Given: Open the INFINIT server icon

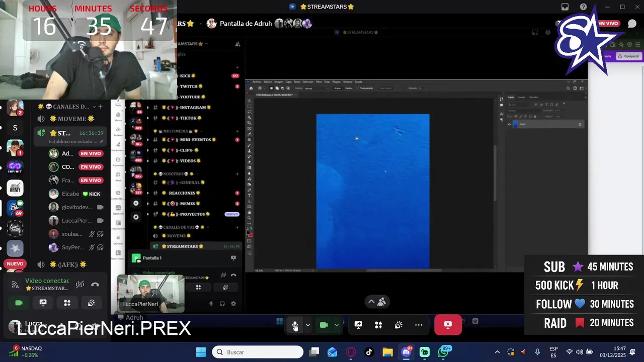Looking at the screenshot, I should [15, 168].
